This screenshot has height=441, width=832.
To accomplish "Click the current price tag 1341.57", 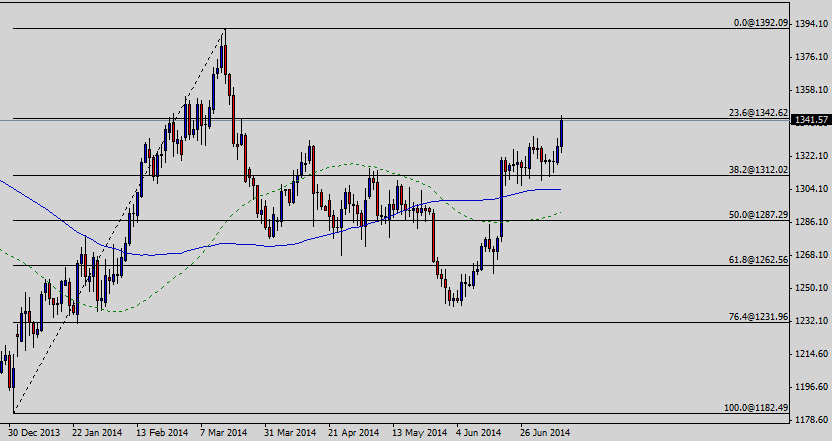I will pos(810,120).
